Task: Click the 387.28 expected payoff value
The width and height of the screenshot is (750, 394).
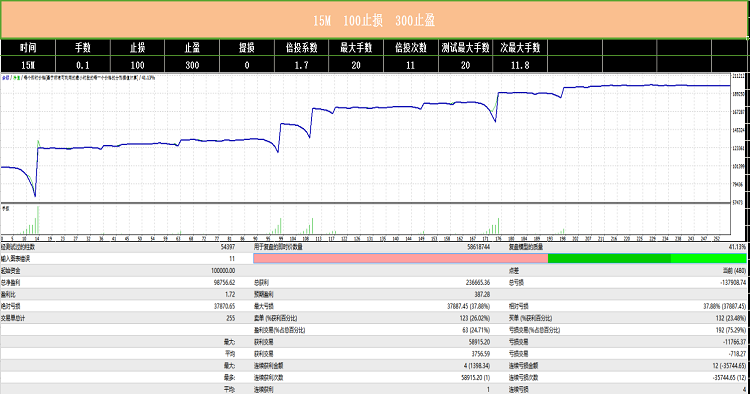Action: click(x=482, y=295)
